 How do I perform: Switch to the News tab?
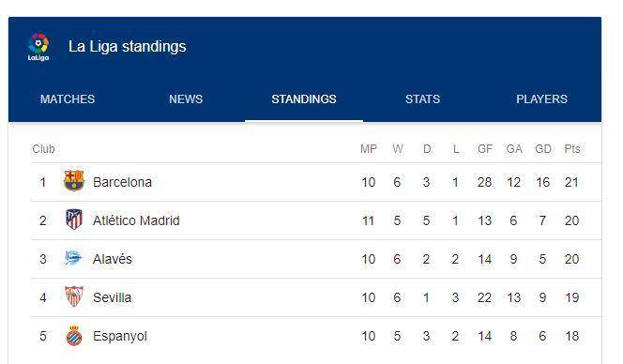click(186, 99)
